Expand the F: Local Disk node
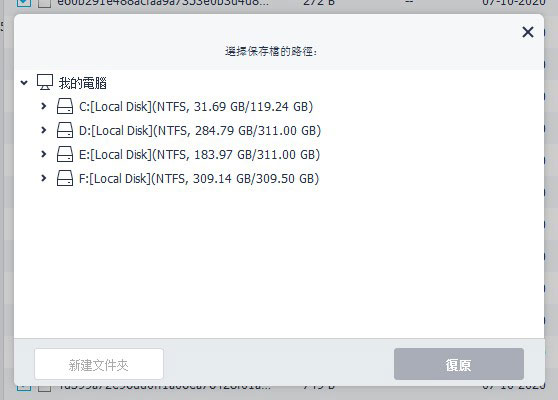This screenshot has width=558, height=400. pos(43,178)
